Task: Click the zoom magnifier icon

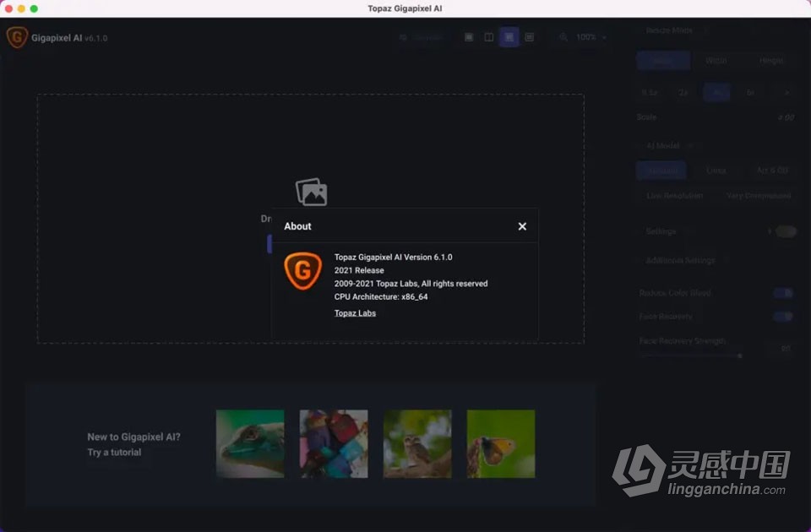Action: 563,37
